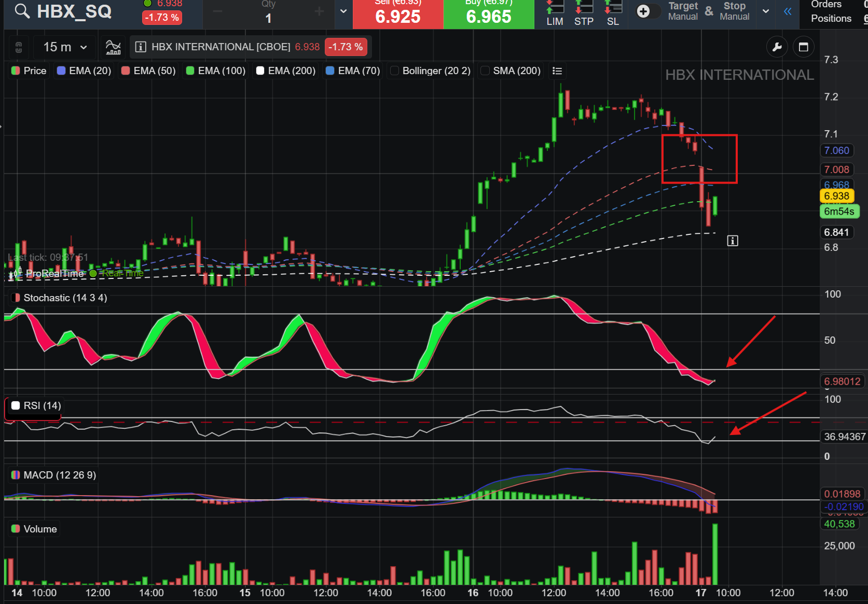Open the LIM limit order icon

(x=555, y=13)
